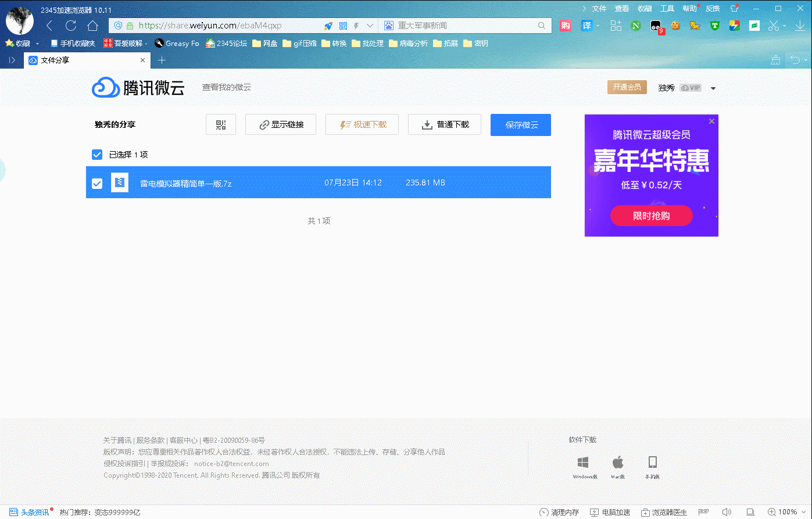812x519 pixels.
Task: Click the 重大军事新闻 search input field
Action: [x=465, y=26]
